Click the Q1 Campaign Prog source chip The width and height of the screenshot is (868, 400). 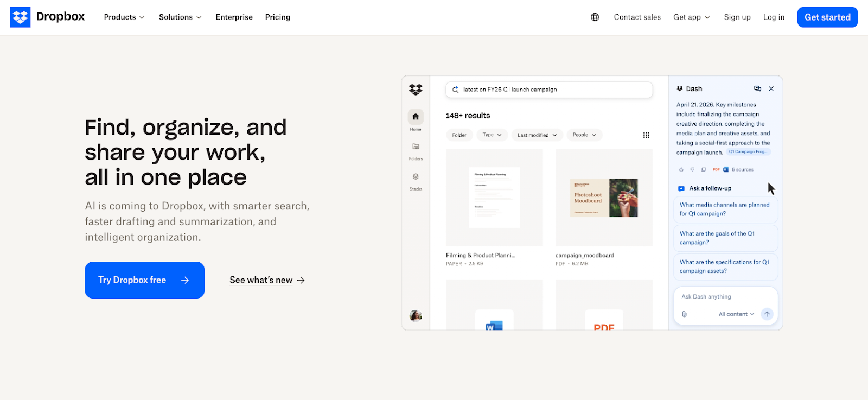(x=748, y=152)
